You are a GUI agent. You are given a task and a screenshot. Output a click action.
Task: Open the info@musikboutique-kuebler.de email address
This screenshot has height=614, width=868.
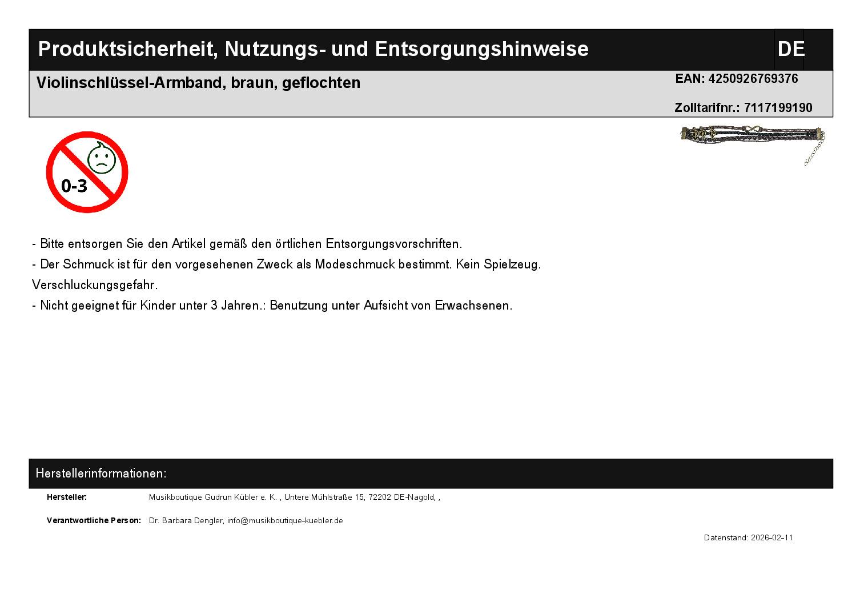(285, 521)
